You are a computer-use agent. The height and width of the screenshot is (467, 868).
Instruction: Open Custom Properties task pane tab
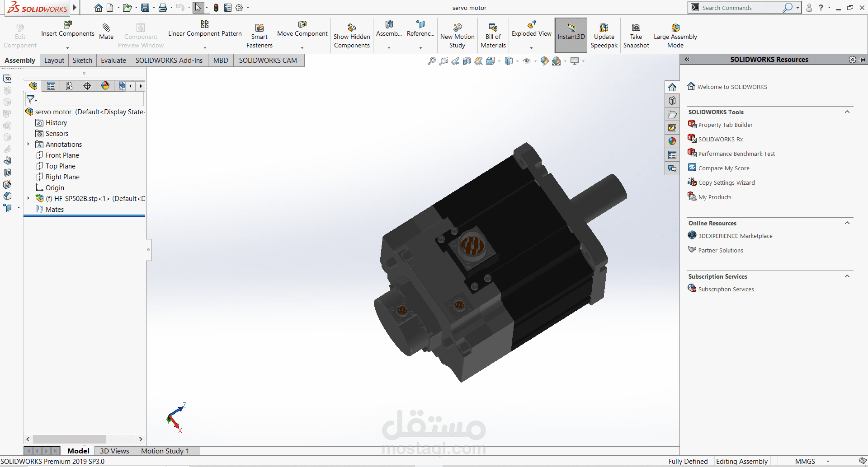pyautogui.click(x=672, y=155)
